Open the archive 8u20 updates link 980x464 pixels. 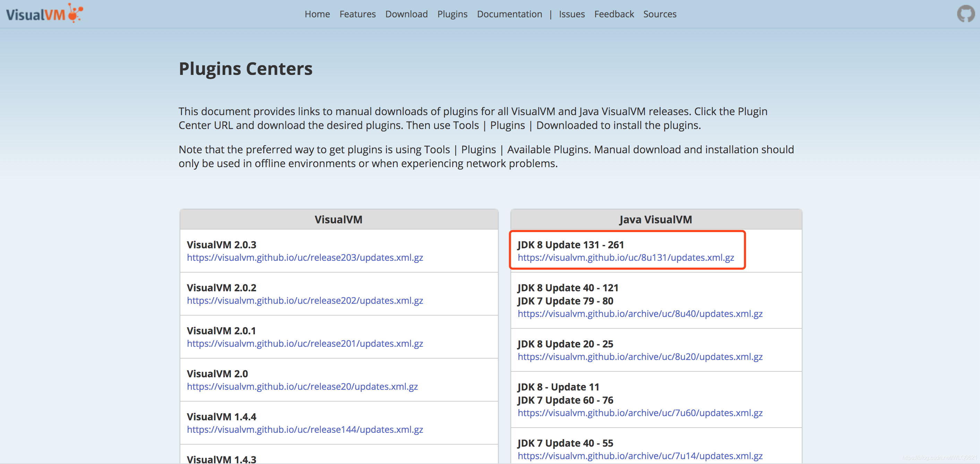(x=640, y=357)
